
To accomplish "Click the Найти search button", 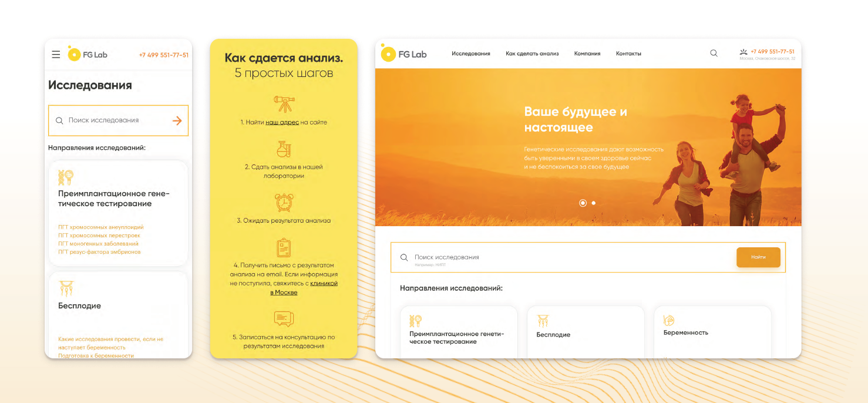I will (758, 257).
